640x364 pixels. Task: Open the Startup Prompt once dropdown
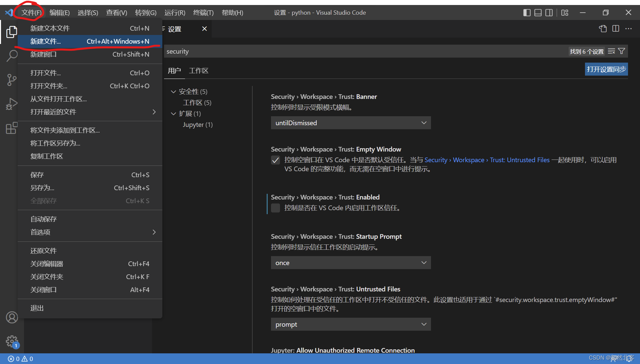(350, 262)
